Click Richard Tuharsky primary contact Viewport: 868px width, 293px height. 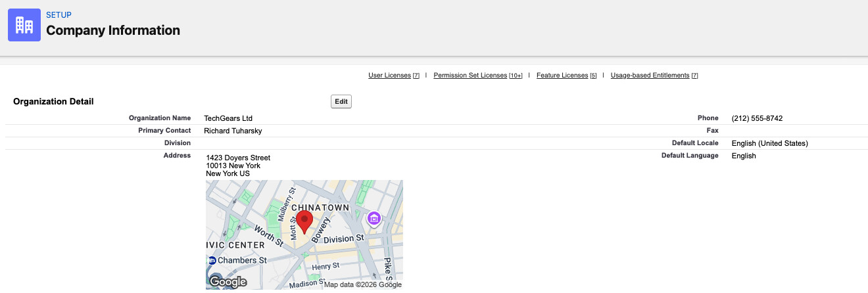233,131
